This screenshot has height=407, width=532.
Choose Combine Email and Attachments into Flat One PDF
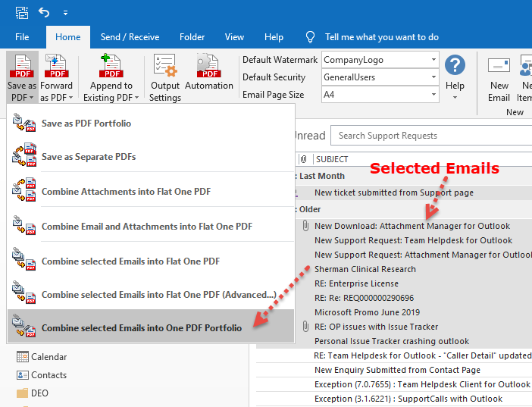(151, 227)
